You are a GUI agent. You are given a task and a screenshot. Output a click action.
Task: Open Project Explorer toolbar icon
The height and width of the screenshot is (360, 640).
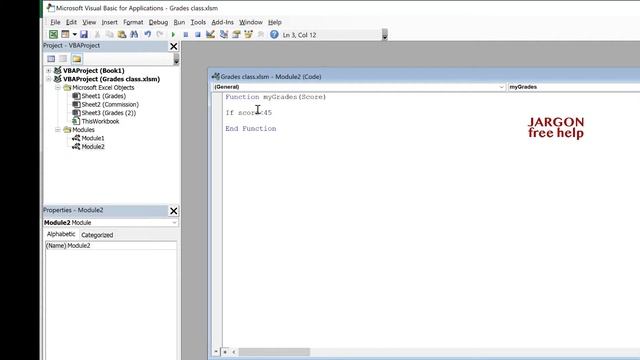point(224,35)
